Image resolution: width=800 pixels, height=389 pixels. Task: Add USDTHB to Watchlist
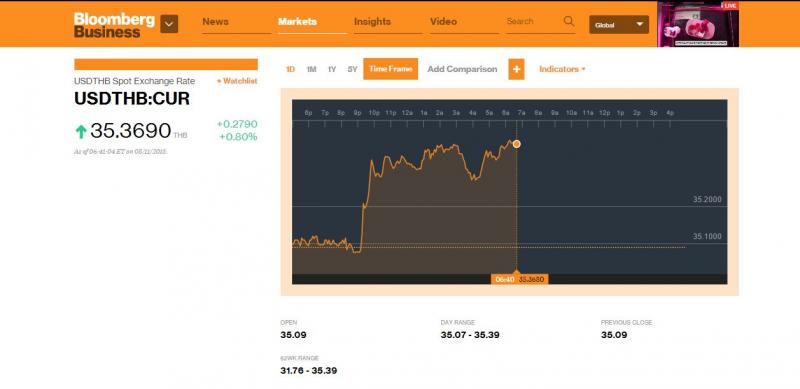237,81
